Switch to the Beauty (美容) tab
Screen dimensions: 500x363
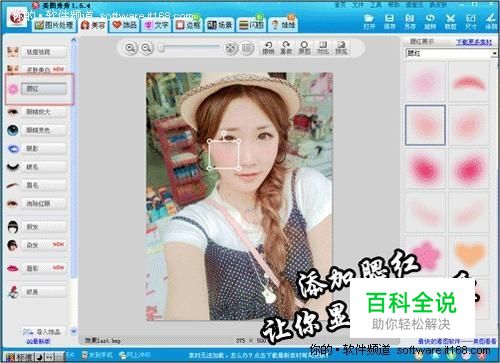(93, 25)
